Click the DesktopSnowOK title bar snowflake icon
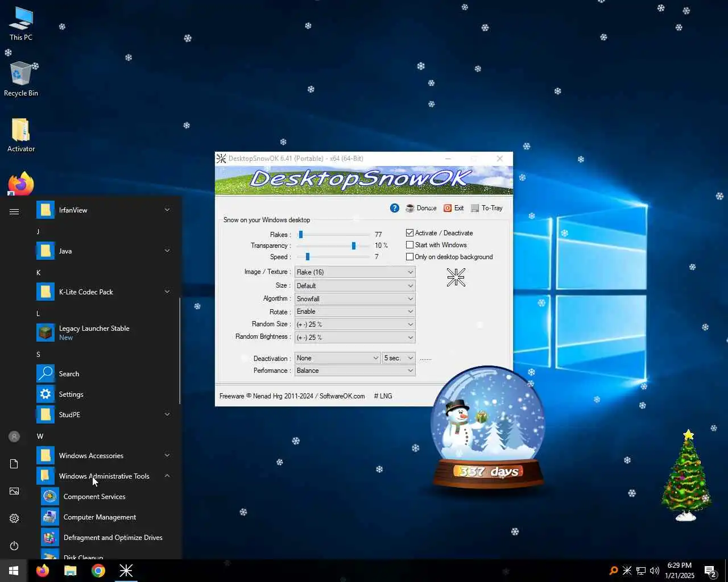The image size is (728, 582). [x=221, y=159]
